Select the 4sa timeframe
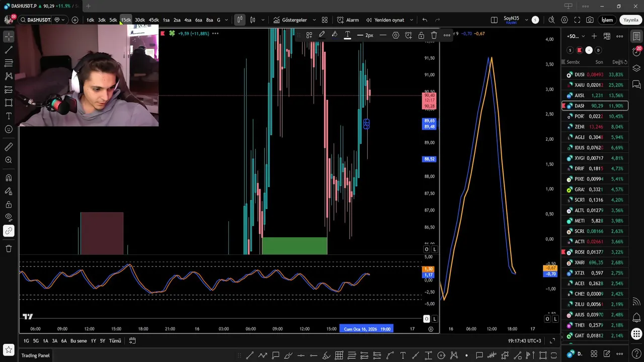Viewport: 644px width, 362px height. pos(188,20)
